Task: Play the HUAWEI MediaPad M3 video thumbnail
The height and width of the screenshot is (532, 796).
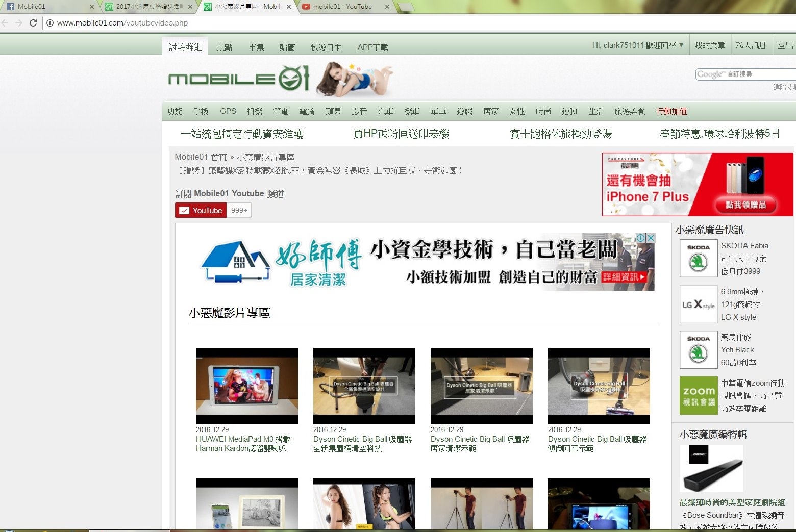Action: (x=247, y=386)
